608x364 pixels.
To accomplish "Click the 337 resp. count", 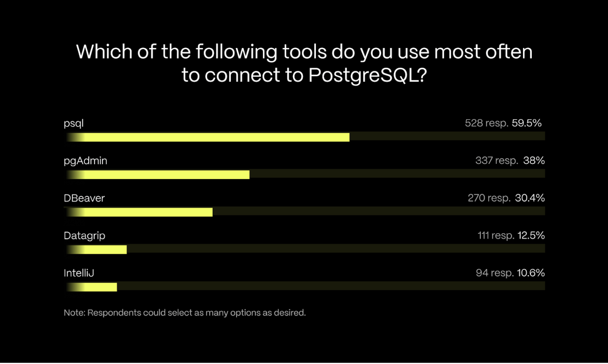I will click(x=497, y=160).
